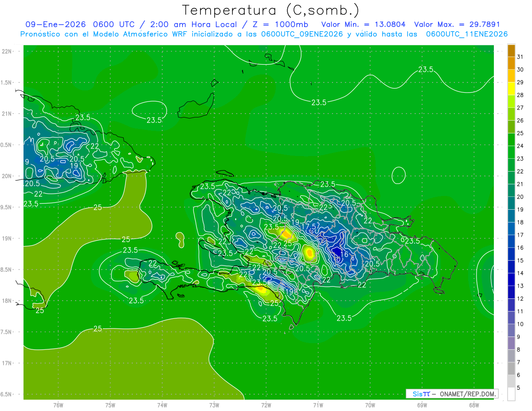Click the color bar swatch between 30 and 31

click(511, 63)
